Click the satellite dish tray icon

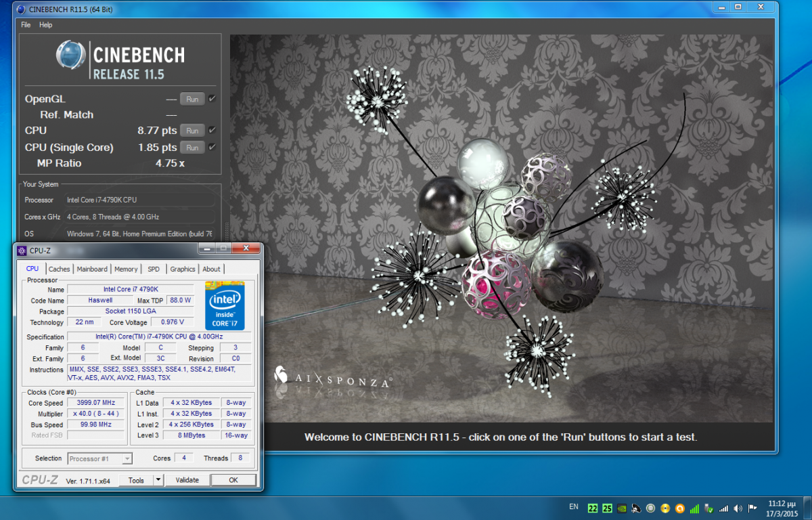pyautogui.click(x=636, y=508)
